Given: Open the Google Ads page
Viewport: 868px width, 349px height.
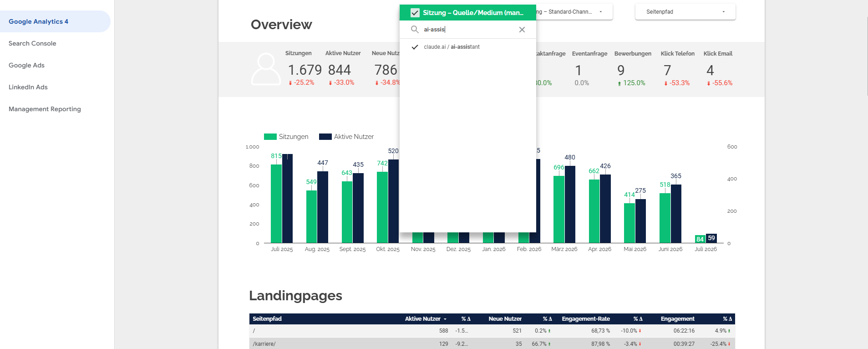Looking at the screenshot, I should [x=26, y=65].
